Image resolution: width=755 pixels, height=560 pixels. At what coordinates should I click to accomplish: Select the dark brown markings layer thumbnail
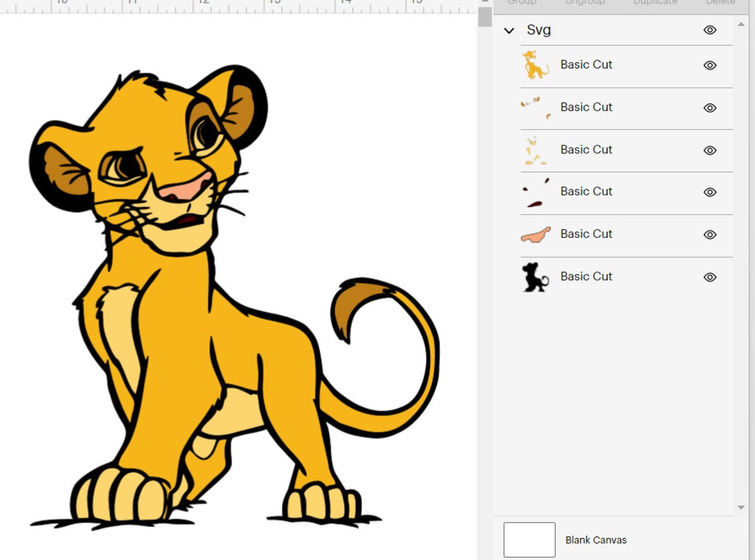pos(536,192)
